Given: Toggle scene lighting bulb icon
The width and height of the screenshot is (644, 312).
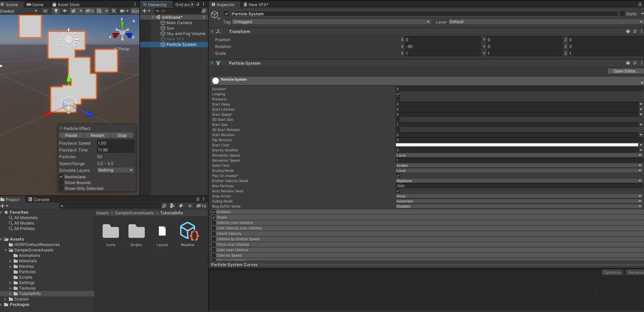Looking at the screenshot, I should point(56,11).
